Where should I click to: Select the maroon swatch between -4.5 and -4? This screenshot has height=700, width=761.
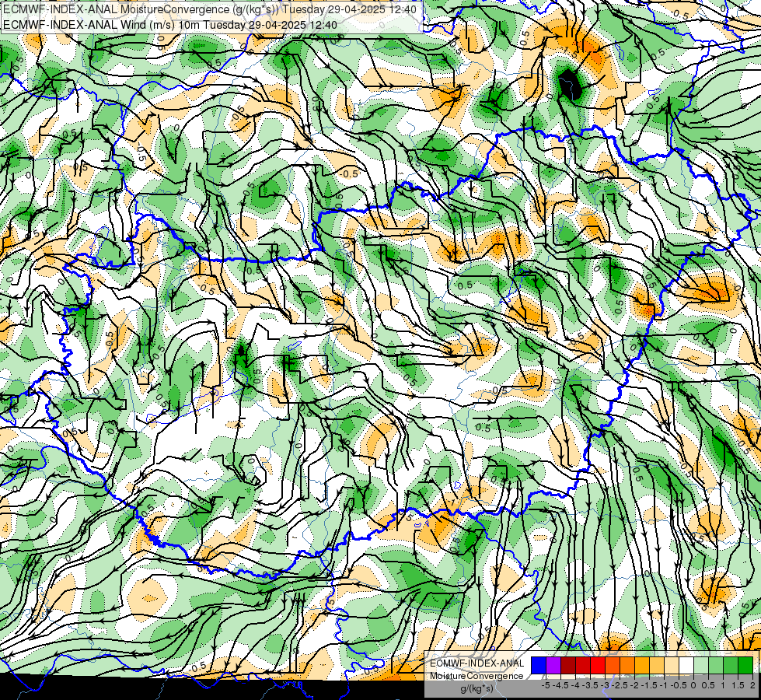568,665
